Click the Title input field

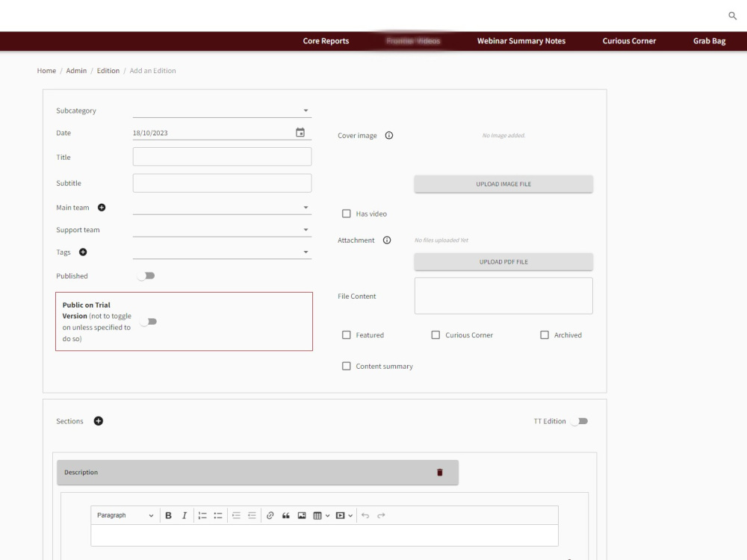[222, 157]
